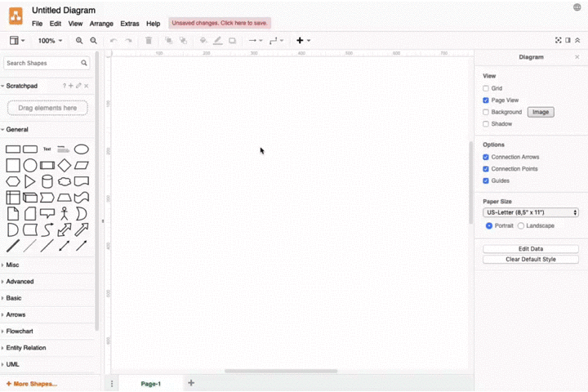This screenshot has width=588, height=392.
Task: Click the collapse double-chevron icon
Action: pos(577,40)
